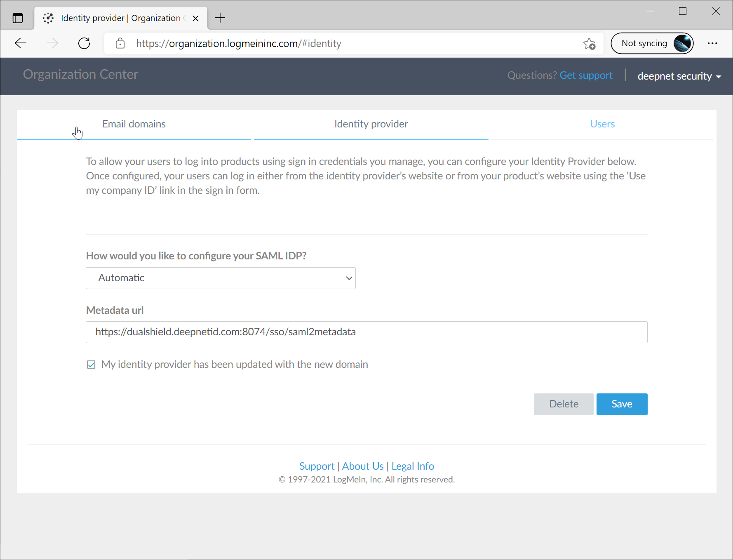Viewport: 733px width, 560px height.
Task: Open the browser three-dot settings menu
Action: click(x=712, y=43)
